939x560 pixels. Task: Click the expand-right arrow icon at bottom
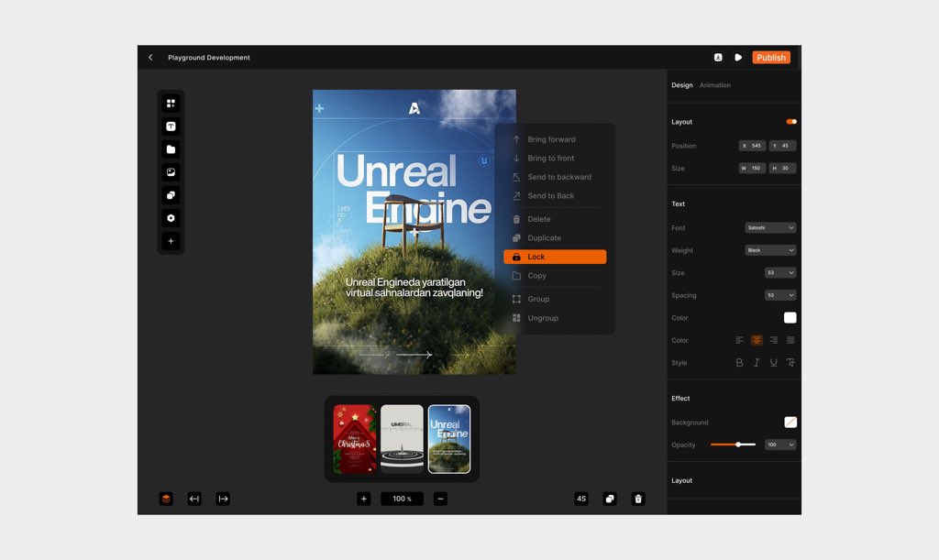(x=223, y=499)
